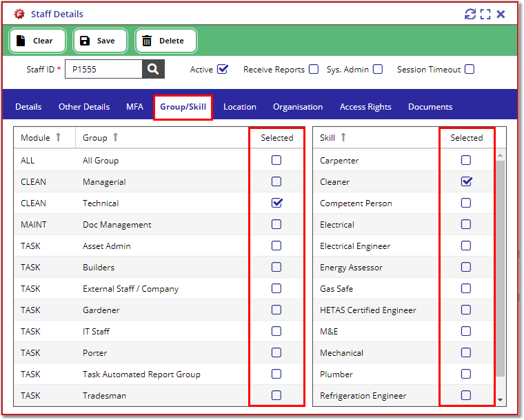The width and height of the screenshot is (524, 420).
Task: Open the Access Rights tab
Action: click(365, 107)
